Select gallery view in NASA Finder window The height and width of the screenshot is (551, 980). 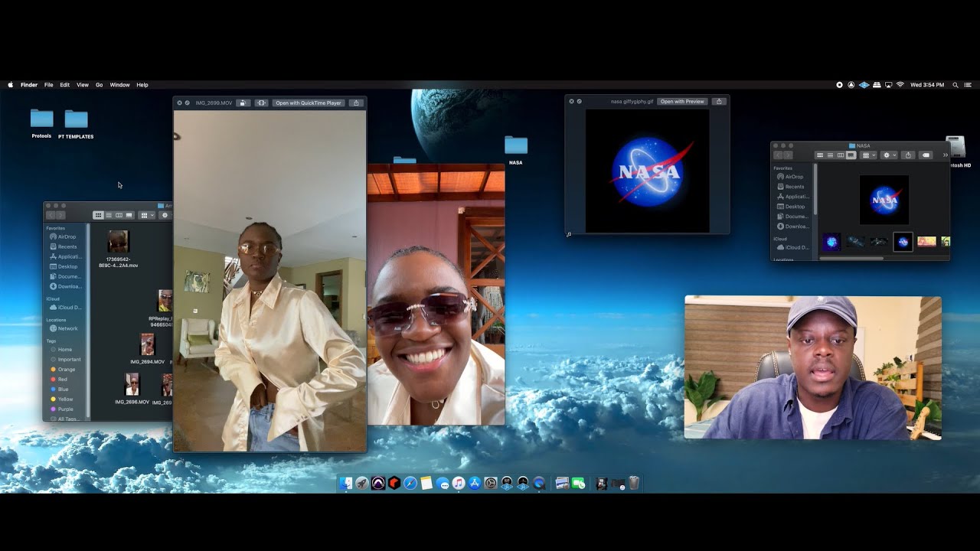851,155
